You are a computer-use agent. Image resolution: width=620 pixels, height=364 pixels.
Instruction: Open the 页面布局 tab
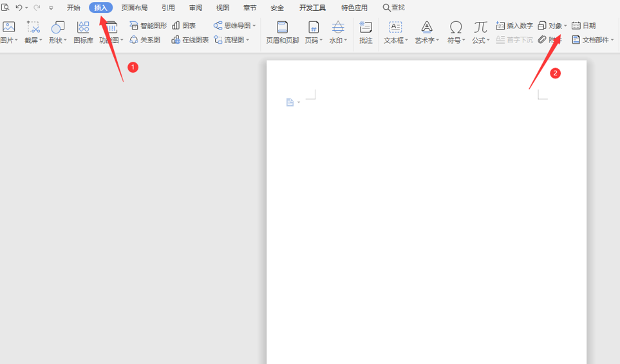click(x=135, y=8)
